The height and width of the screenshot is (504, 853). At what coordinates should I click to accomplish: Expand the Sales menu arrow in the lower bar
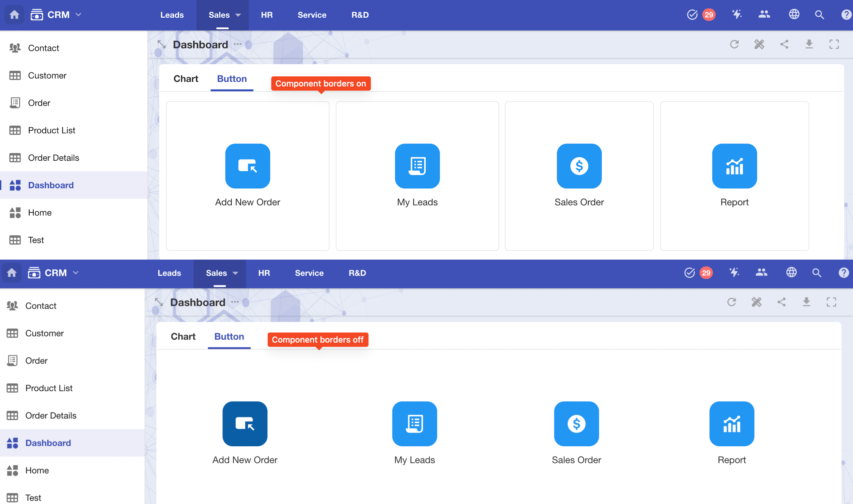pyautogui.click(x=235, y=273)
